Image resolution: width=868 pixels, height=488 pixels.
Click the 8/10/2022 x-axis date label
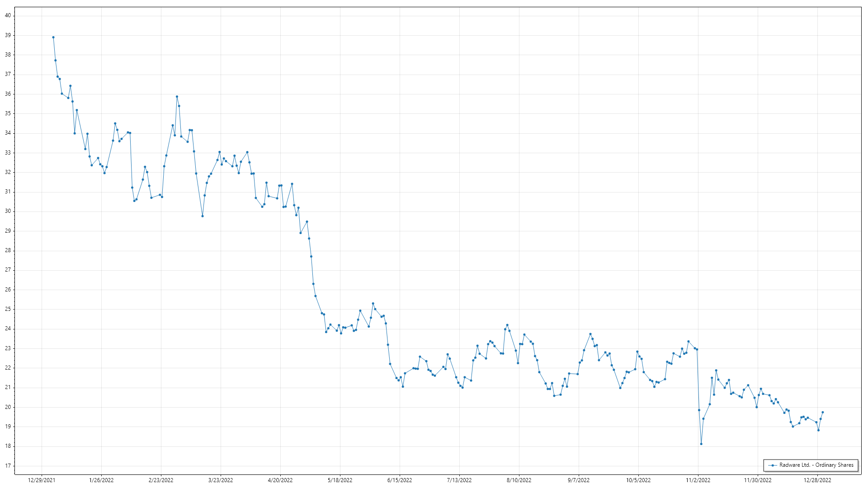click(519, 480)
